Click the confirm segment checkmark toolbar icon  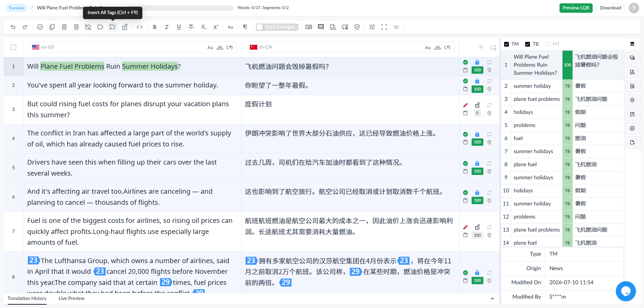[40, 27]
